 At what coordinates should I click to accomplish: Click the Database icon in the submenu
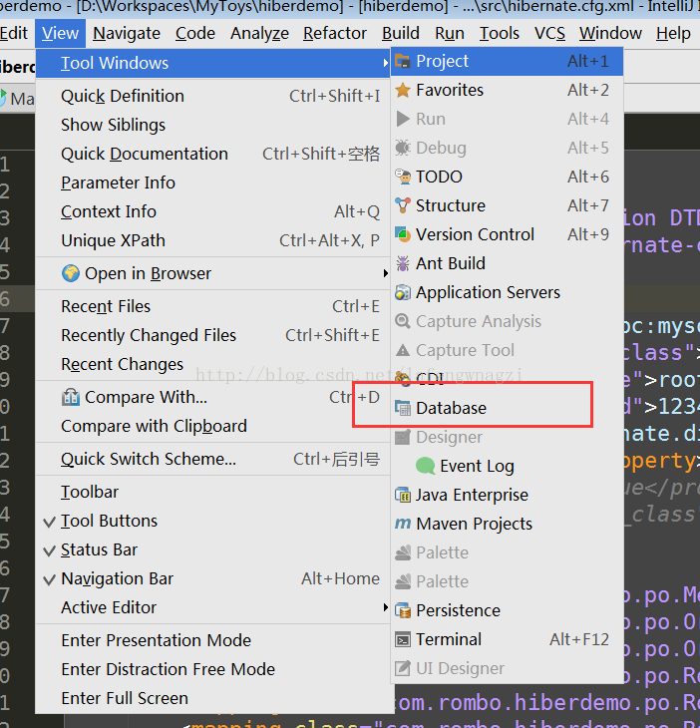coord(403,408)
